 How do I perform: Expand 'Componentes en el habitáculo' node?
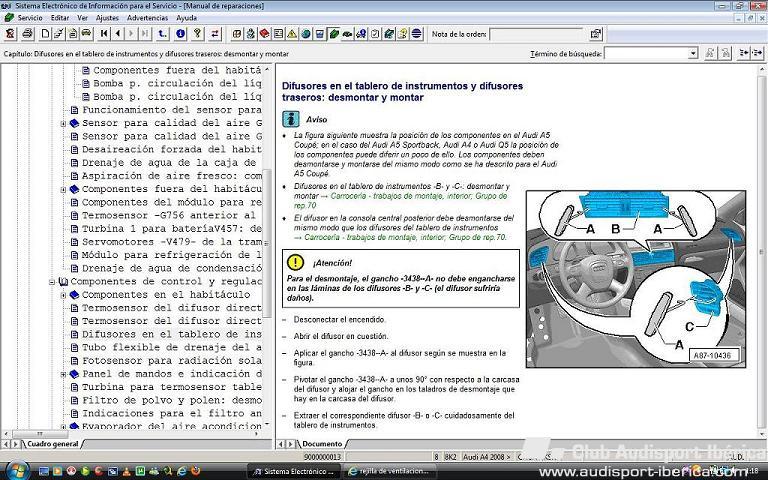(x=63, y=295)
